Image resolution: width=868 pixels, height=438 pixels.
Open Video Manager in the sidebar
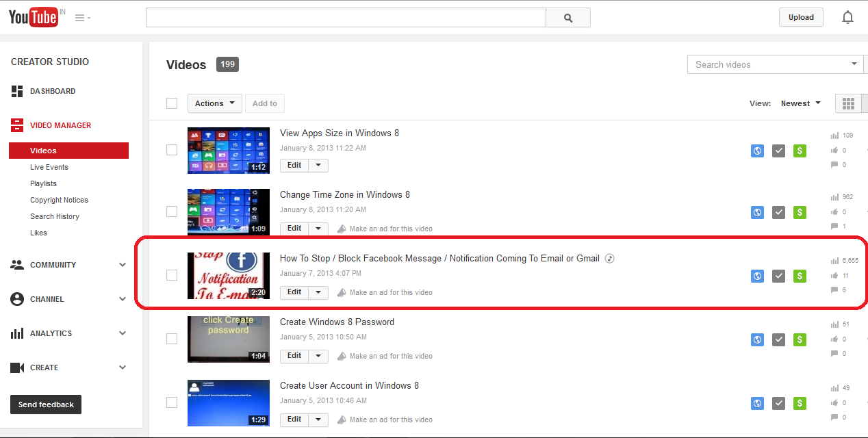[x=60, y=125]
